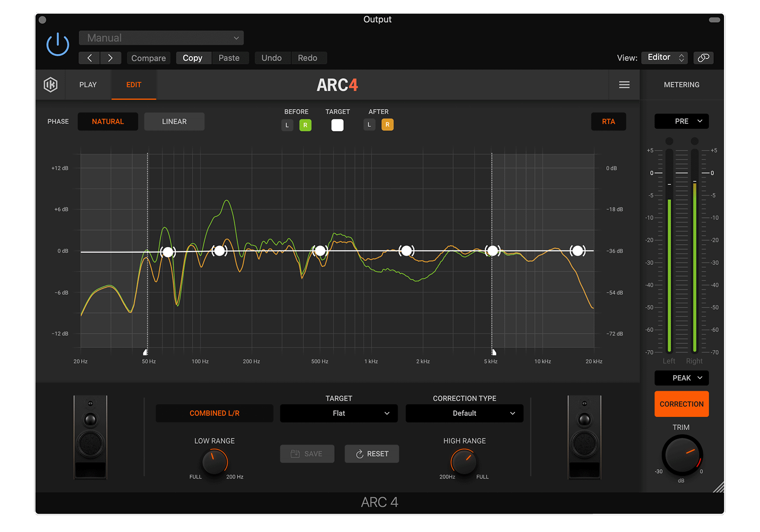Toggle the Before L curve
This screenshot has height=532, width=760.
[287, 125]
